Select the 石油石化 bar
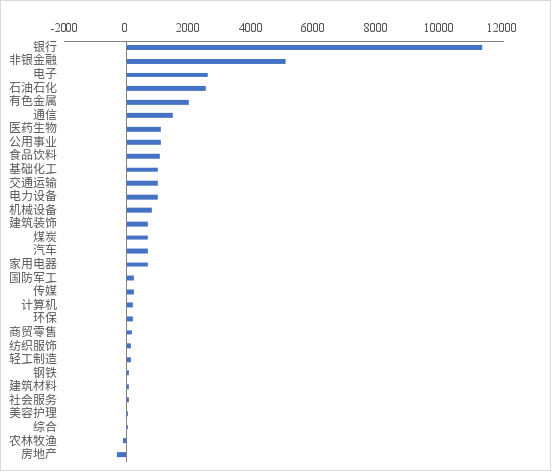The image size is (554, 474). click(x=167, y=88)
